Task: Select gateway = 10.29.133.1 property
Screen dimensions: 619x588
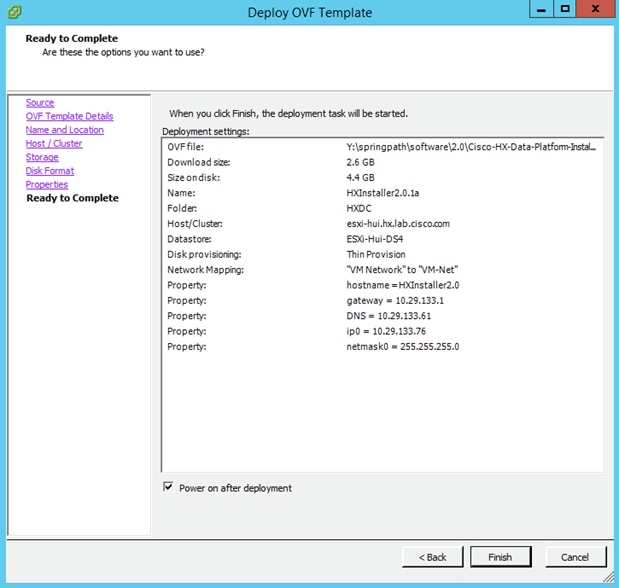Action: click(395, 301)
